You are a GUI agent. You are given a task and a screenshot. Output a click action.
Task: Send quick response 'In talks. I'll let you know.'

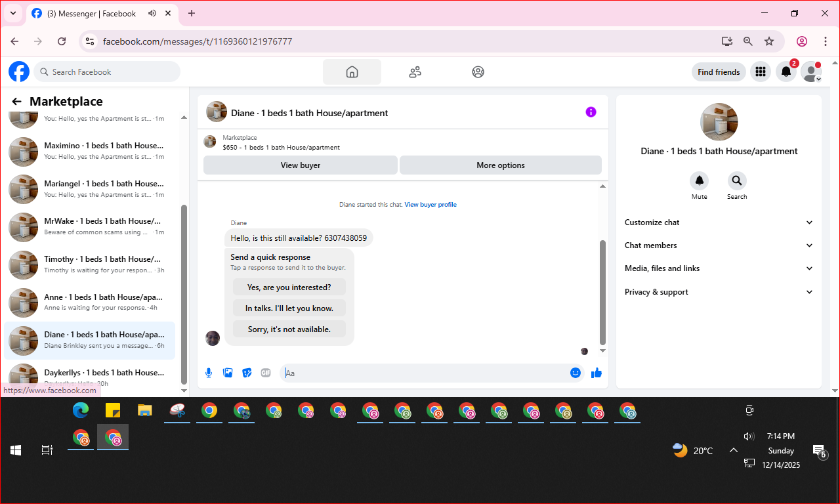click(x=289, y=308)
